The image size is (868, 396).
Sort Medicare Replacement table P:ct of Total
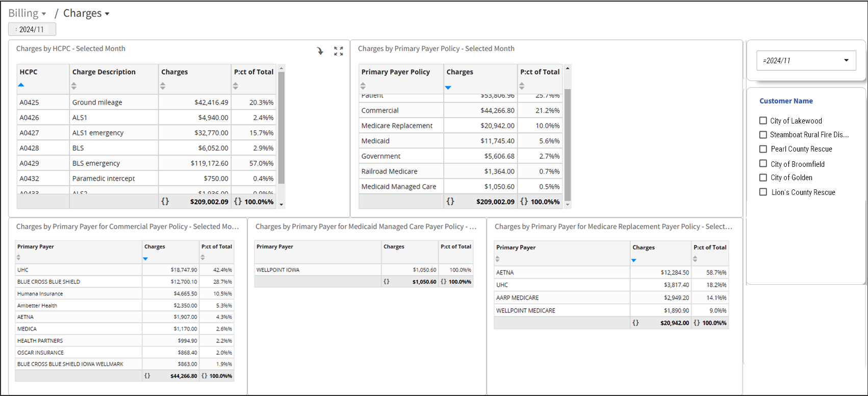(695, 259)
